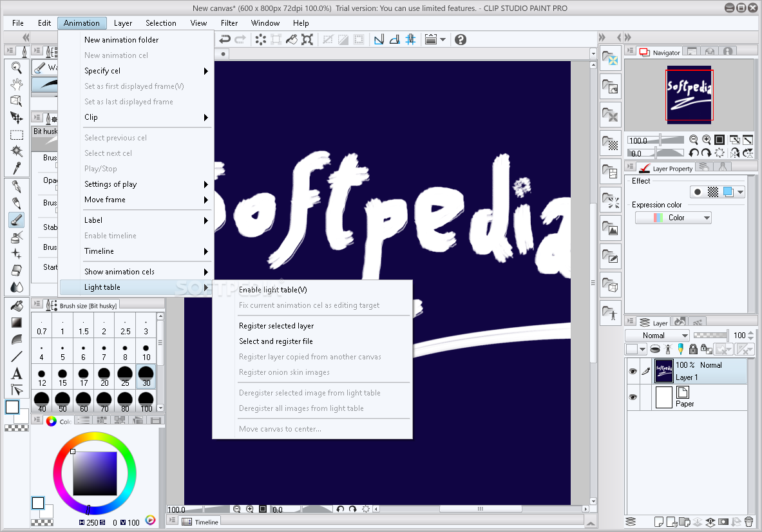Choose Register selected layer
The image size is (762, 532).
tap(312, 325)
